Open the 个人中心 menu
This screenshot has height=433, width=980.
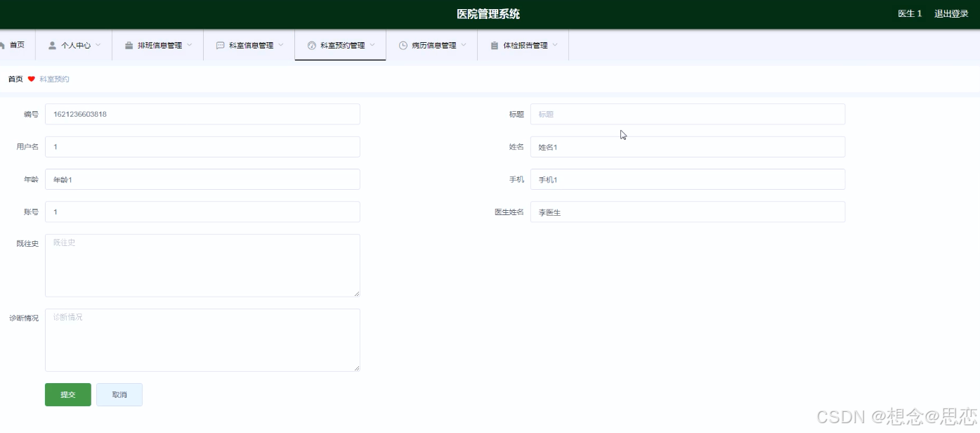click(74, 45)
